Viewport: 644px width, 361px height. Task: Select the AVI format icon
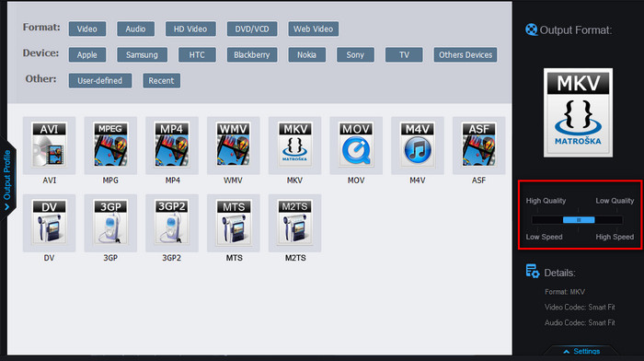point(49,145)
